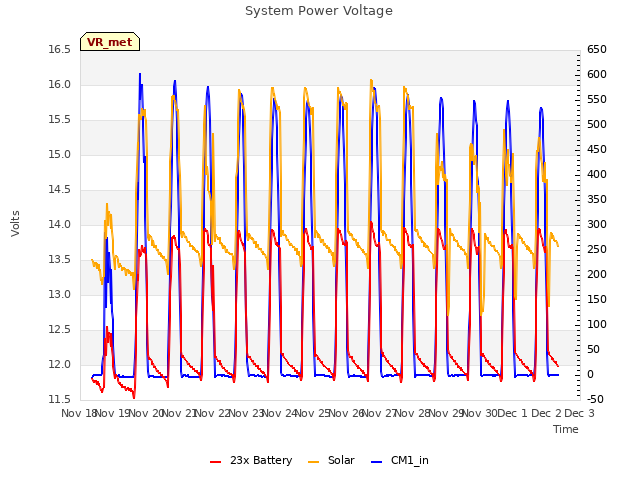Toggle the Solar legend entry
The width and height of the screenshot is (640, 480).
tap(331, 460)
